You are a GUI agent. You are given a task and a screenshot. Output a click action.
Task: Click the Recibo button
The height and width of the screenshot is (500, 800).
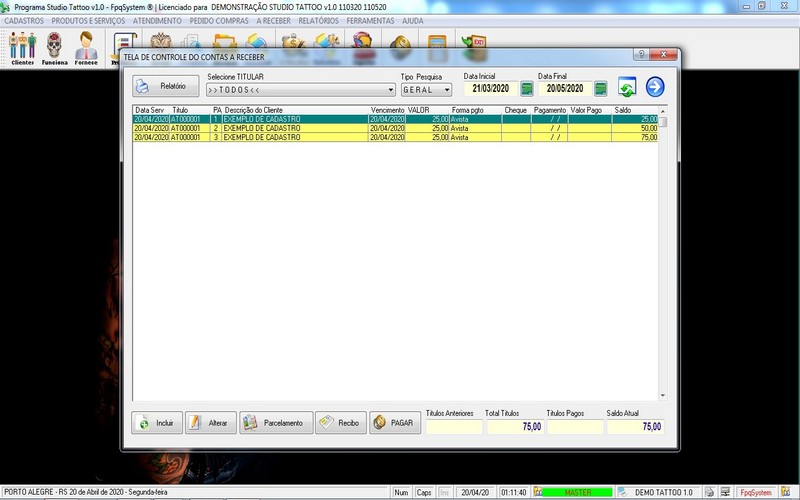(x=341, y=423)
